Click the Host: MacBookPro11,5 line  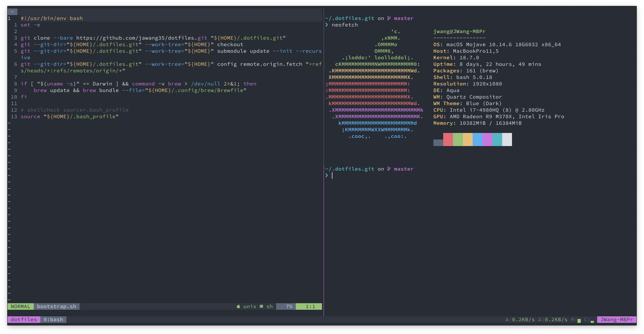click(x=466, y=51)
